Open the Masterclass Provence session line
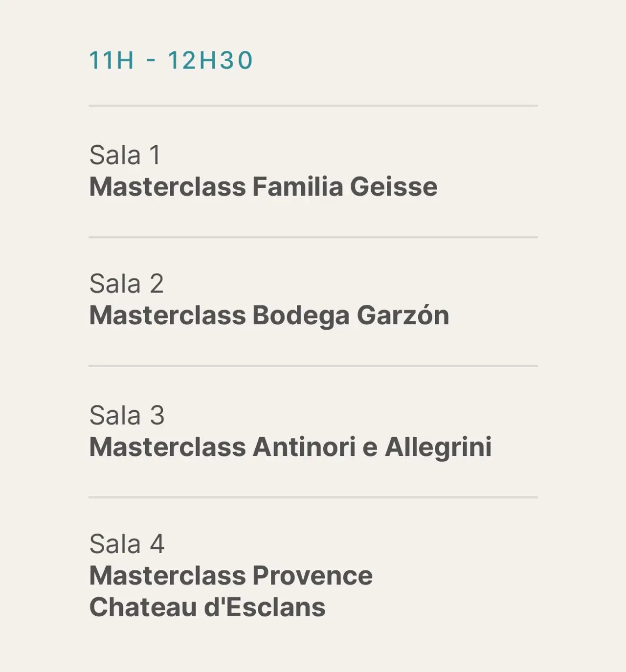Image resolution: width=626 pixels, height=672 pixels. pyautogui.click(x=231, y=576)
